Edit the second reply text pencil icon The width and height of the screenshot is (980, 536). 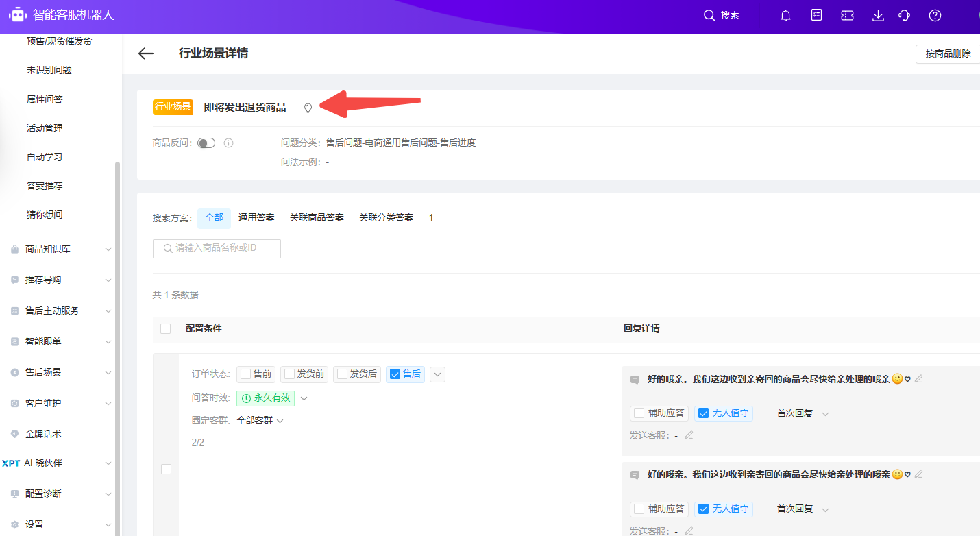(x=919, y=474)
